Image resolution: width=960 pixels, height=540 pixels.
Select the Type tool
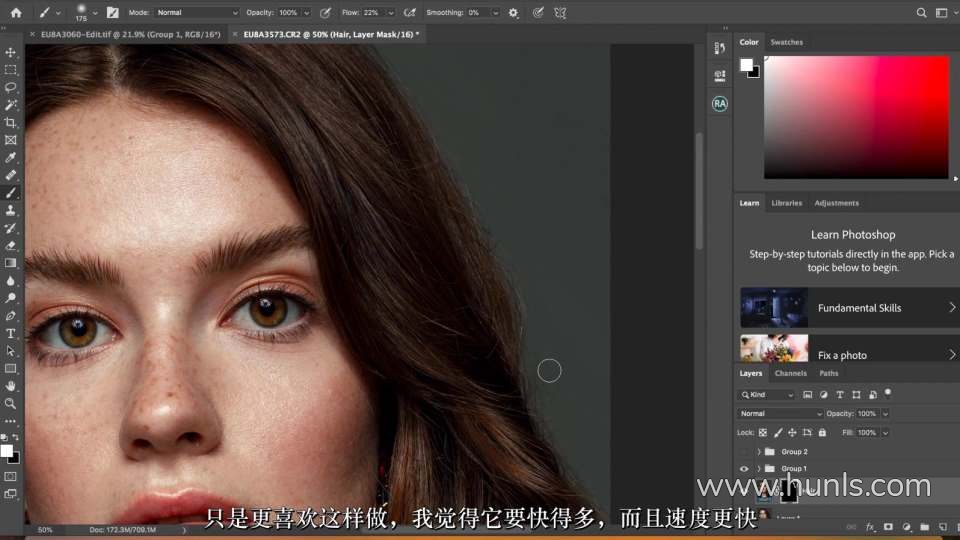(11, 333)
